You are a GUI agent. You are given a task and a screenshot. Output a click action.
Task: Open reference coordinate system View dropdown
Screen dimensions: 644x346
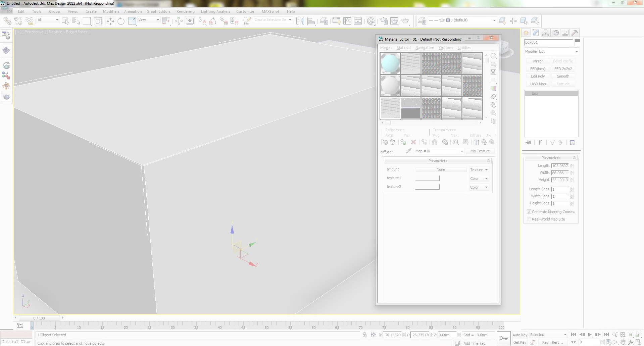click(x=149, y=20)
